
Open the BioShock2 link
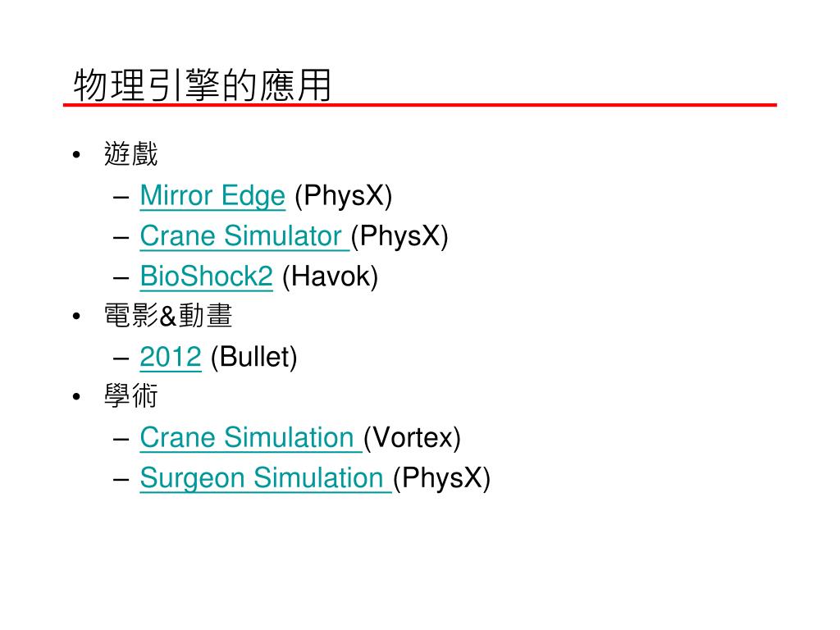click(206, 277)
